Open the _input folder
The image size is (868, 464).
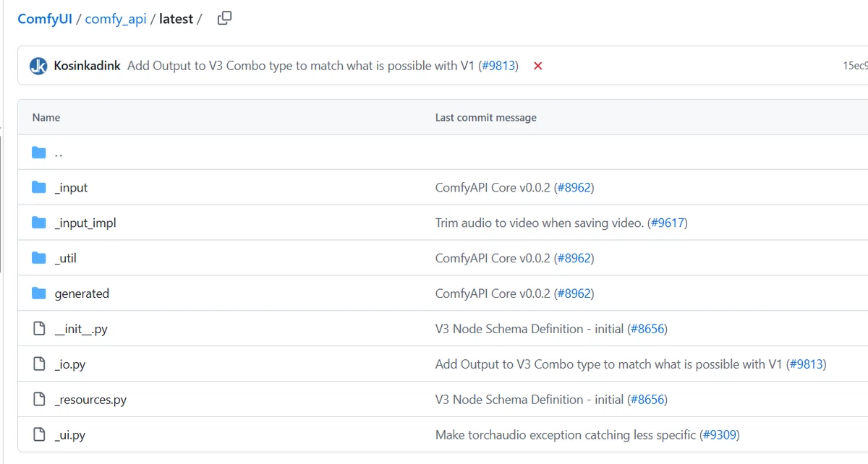71,187
